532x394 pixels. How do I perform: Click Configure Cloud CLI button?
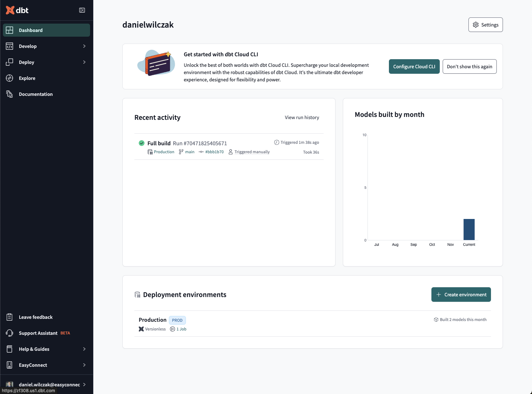(414, 66)
